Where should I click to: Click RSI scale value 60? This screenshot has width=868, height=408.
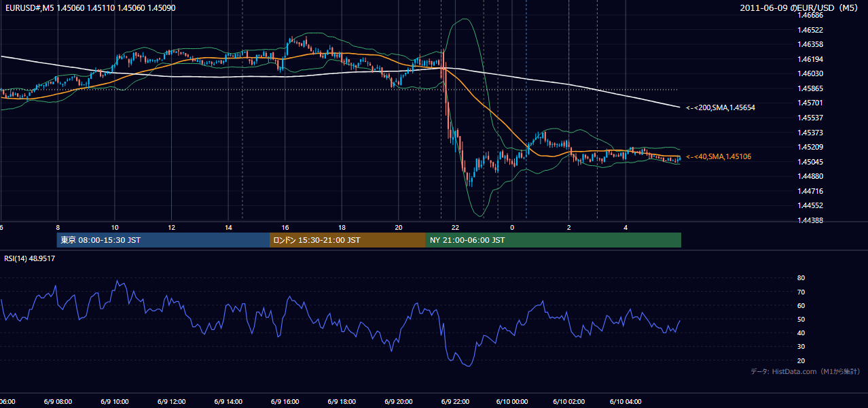[x=801, y=305]
